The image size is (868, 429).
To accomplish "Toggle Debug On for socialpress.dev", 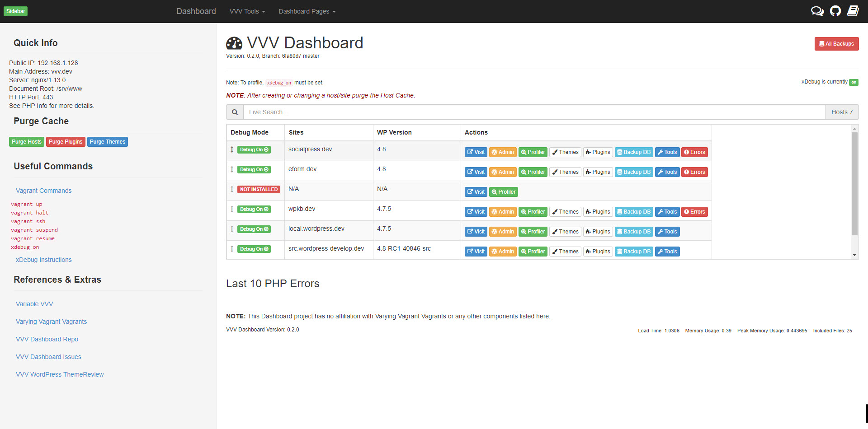I will (254, 149).
